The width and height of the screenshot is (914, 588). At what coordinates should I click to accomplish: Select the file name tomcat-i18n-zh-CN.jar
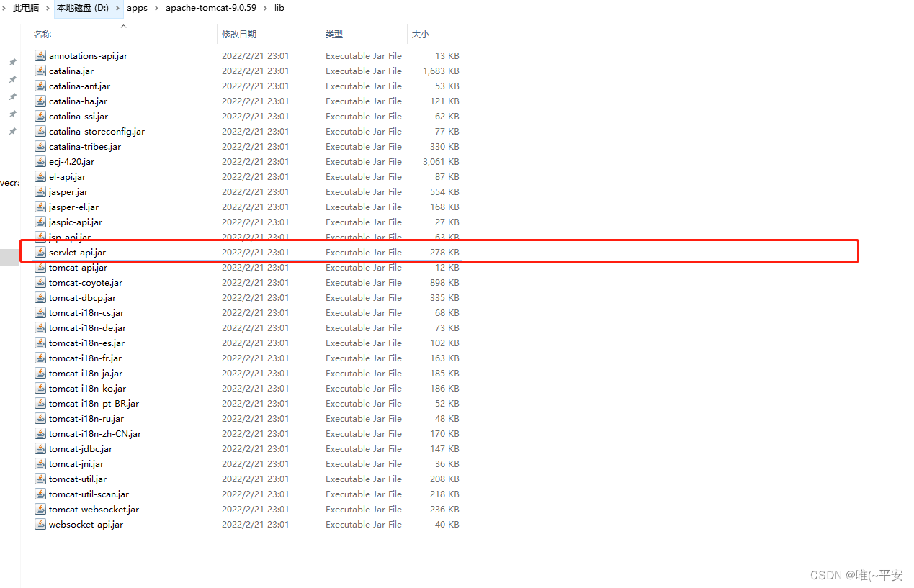pos(95,434)
